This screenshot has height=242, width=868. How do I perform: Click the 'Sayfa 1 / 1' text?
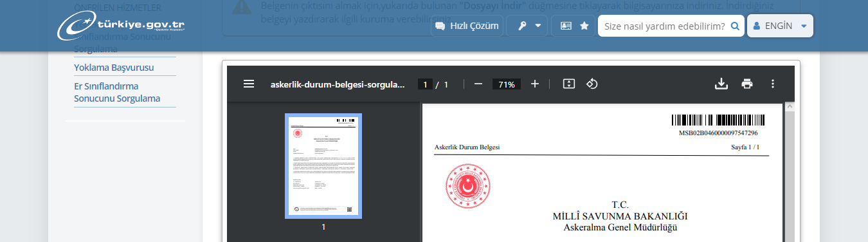tap(745, 147)
